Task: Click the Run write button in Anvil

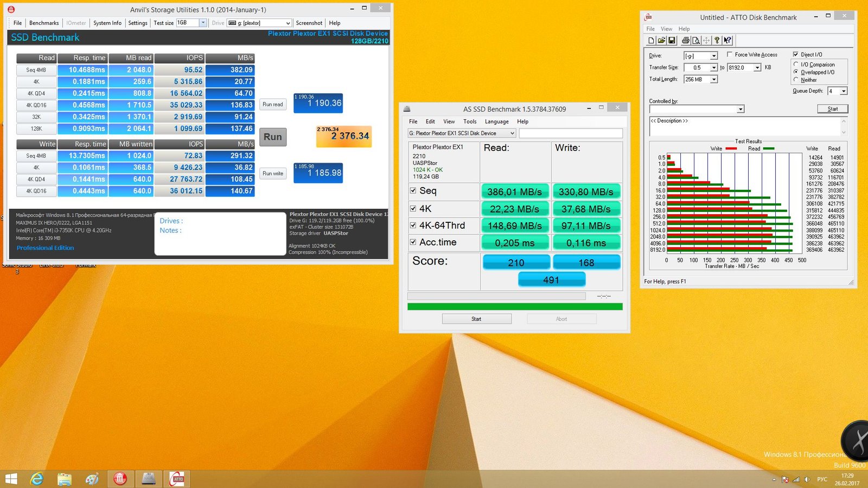Action: click(x=273, y=174)
